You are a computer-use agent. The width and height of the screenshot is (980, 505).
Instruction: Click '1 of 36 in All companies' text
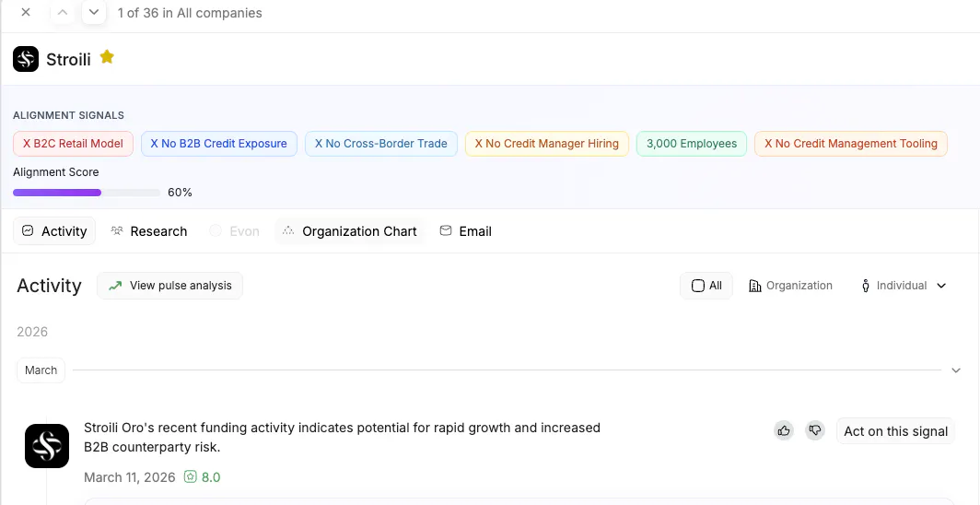click(x=190, y=13)
